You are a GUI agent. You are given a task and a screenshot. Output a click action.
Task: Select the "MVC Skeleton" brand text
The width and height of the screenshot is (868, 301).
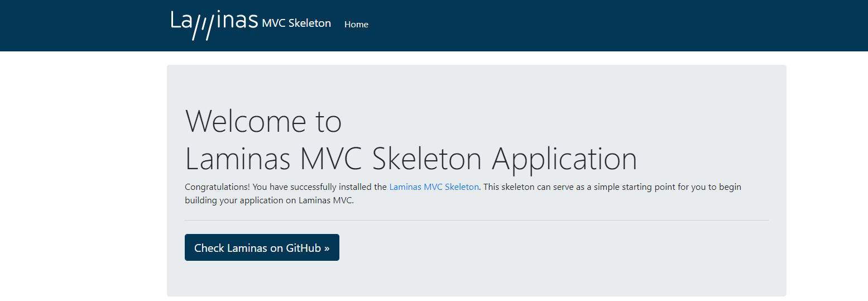296,23
